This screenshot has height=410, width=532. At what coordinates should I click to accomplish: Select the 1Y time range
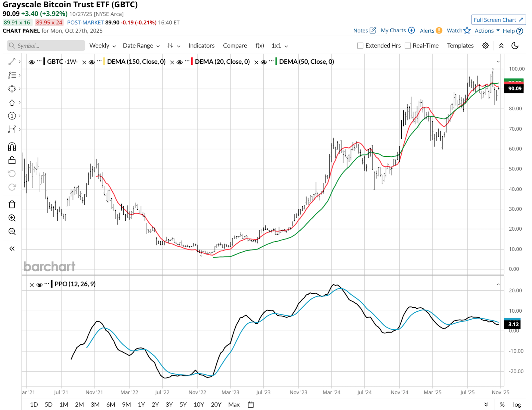click(141, 404)
